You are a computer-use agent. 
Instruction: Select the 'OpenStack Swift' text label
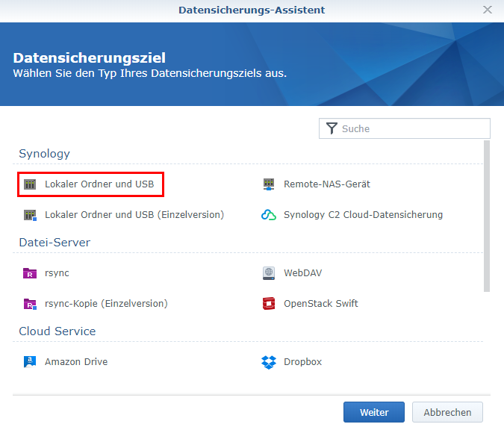(x=320, y=304)
